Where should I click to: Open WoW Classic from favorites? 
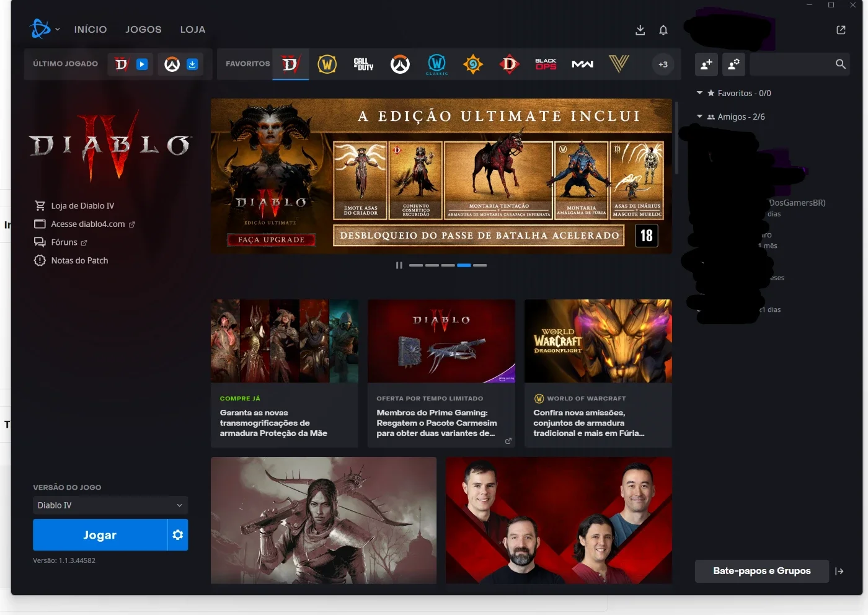pyautogui.click(x=436, y=64)
